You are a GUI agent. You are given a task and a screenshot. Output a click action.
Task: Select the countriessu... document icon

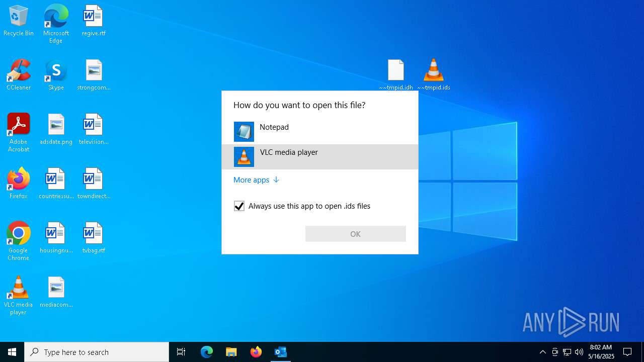tap(56, 184)
